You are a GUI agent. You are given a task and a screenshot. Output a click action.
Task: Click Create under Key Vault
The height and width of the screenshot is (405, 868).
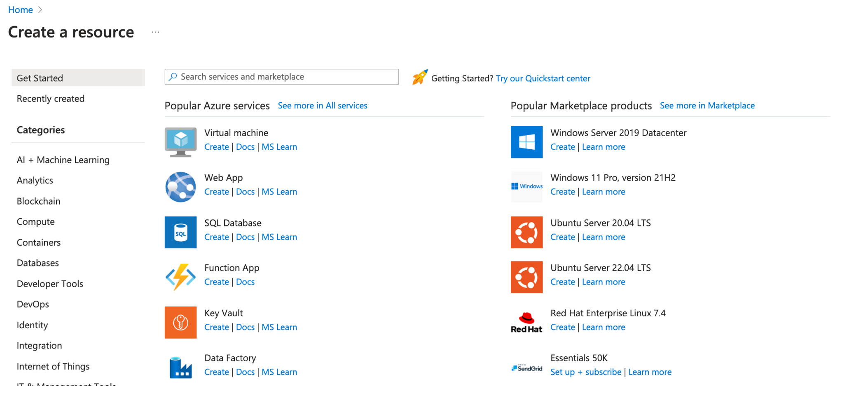pos(217,327)
